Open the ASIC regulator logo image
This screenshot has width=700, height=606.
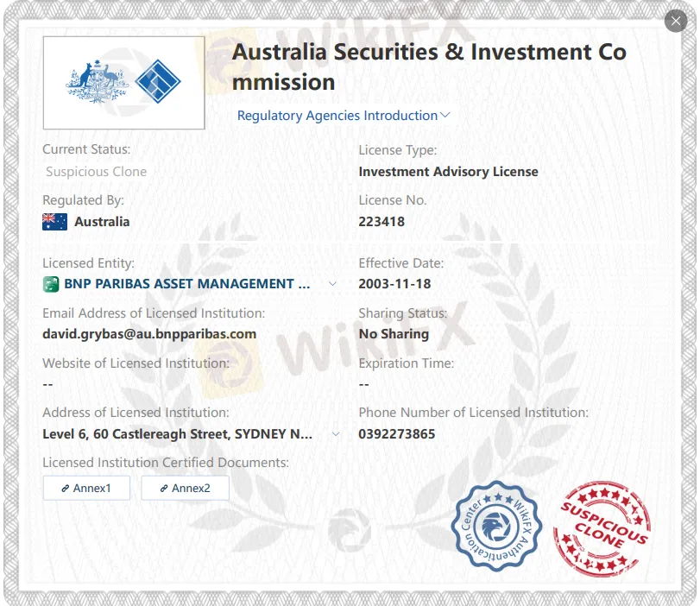[123, 83]
